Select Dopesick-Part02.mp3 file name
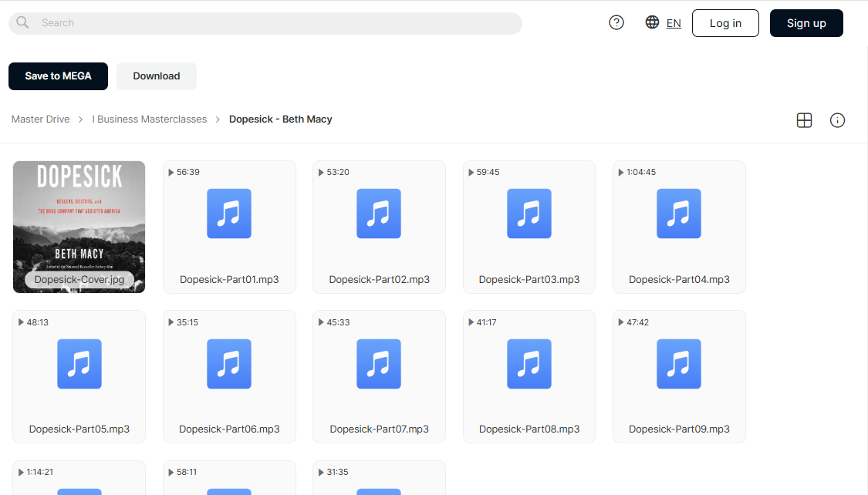The height and width of the screenshot is (495, 868). tap(379, 280)
